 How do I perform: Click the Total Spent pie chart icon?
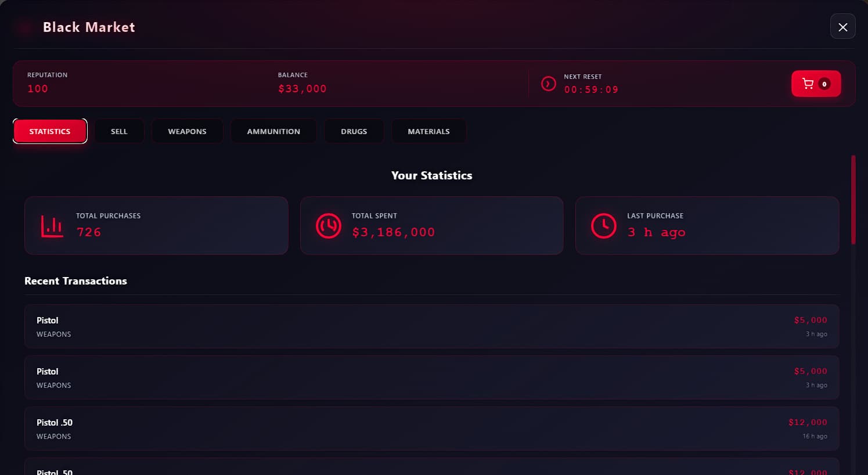(328, 226)
